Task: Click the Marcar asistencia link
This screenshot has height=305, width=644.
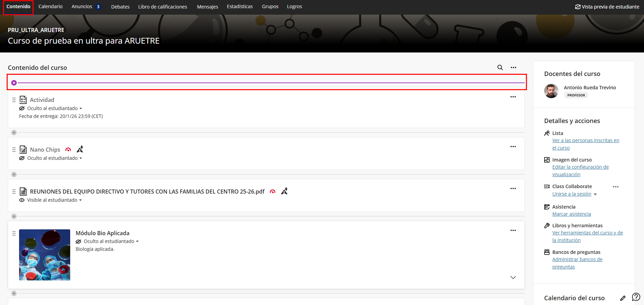Action: (571, 214)
